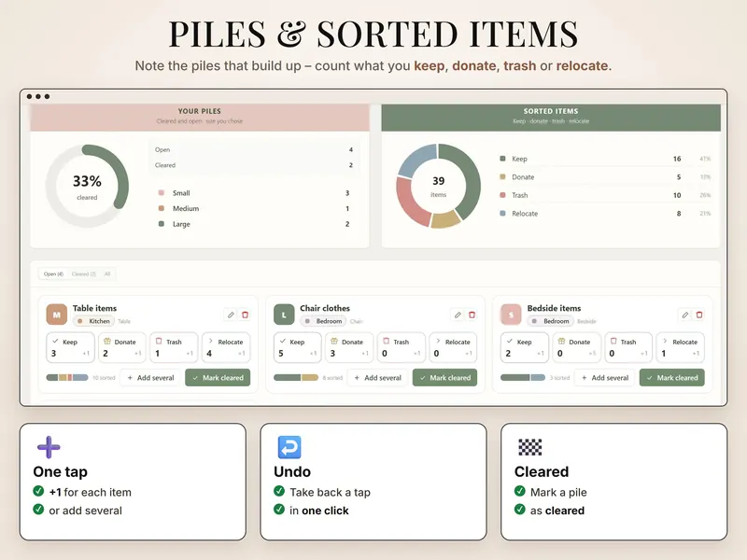Add one to Relocate in Table items

click(226, 347)
